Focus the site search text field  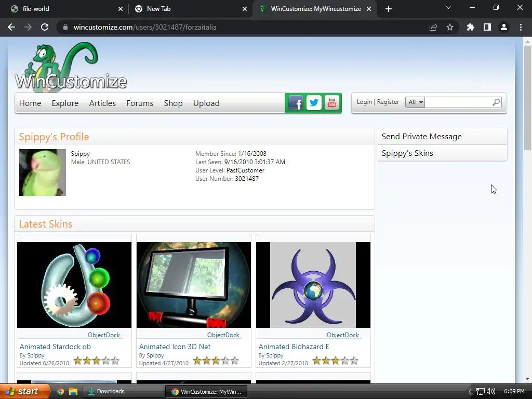(x=458, y=102)
